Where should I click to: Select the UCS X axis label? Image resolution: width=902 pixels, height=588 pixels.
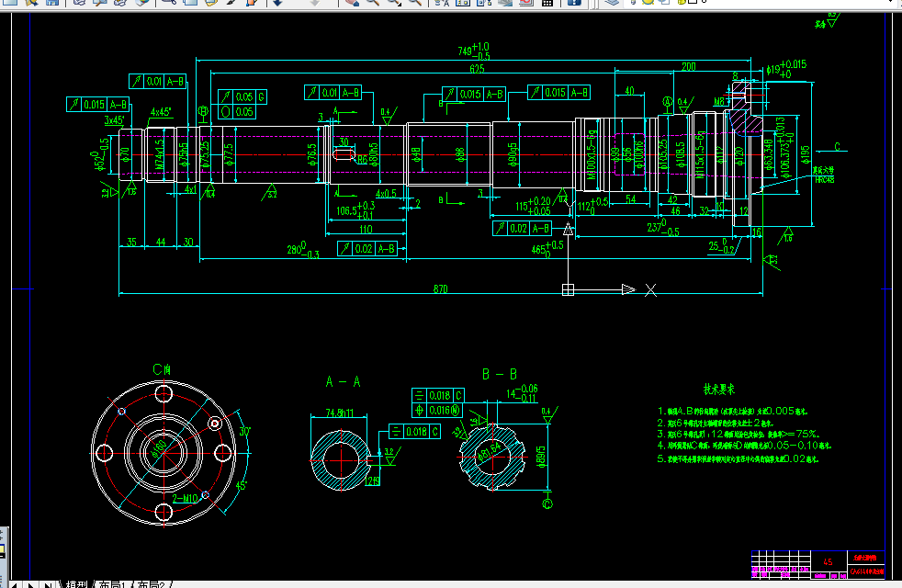tap(650, 290)
